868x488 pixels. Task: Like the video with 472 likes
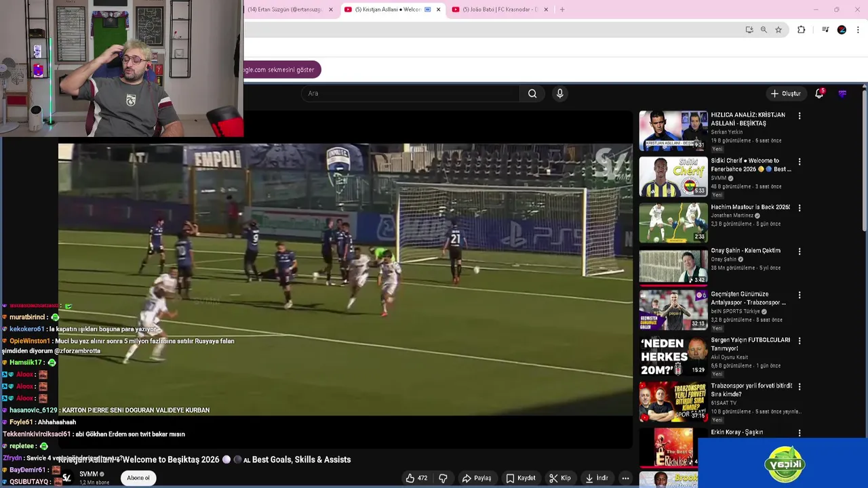point(416,478)
